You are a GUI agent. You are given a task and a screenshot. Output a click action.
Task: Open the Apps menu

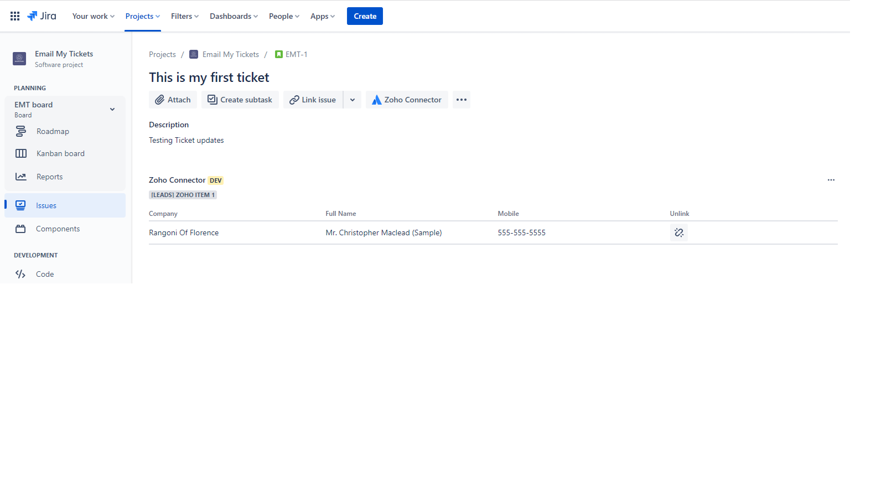pos(322,16)
